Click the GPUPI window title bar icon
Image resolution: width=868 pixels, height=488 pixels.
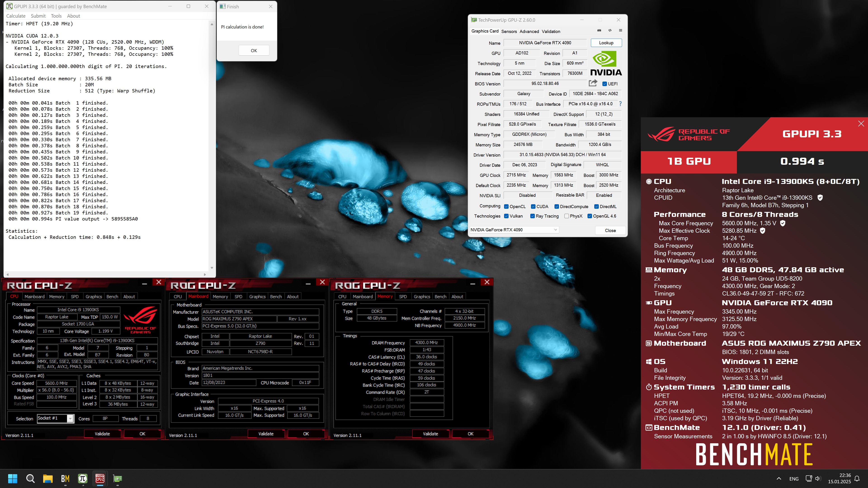[9, 6]
